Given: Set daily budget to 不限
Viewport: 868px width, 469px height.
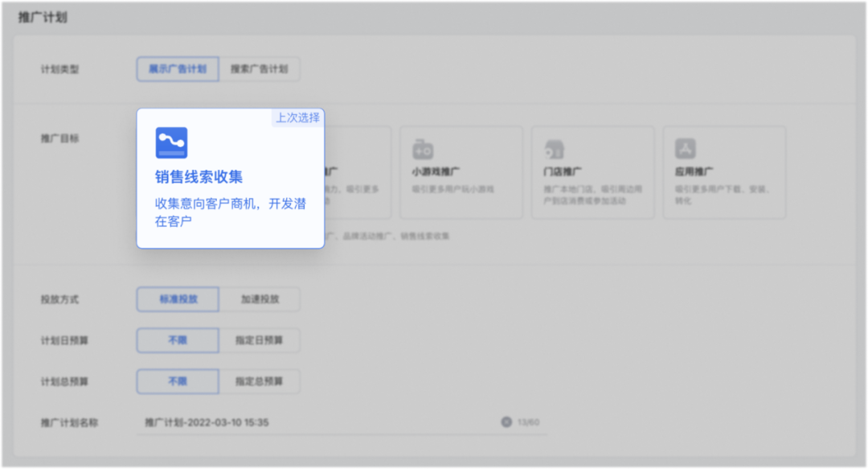Looking at the screenshot, I should (178, 340).
